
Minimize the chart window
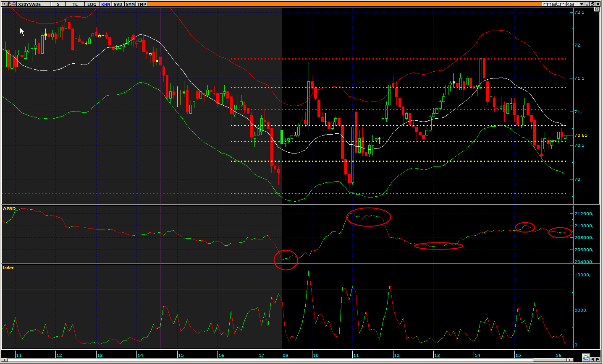point(587,4)
